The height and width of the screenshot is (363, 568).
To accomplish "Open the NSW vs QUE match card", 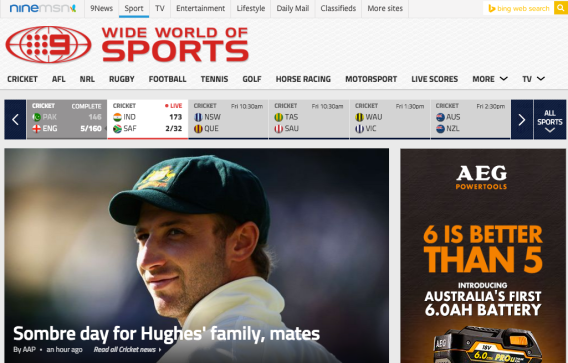I will click(x=228, y=120).
